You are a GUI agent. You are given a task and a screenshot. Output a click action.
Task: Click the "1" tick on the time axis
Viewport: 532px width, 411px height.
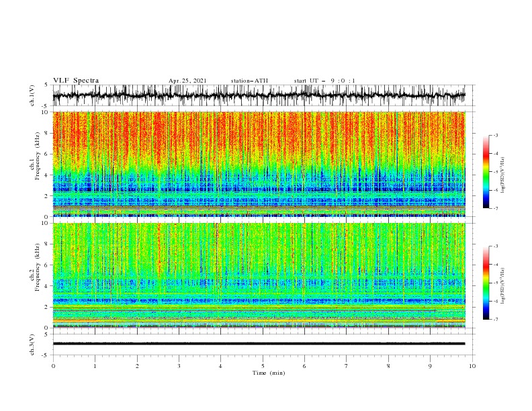(95, 366)
